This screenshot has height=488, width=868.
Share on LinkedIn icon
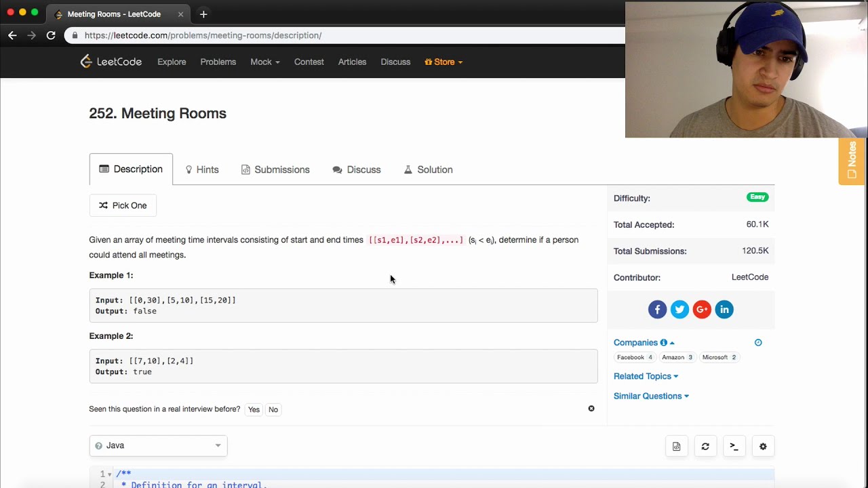pyautogui.click(x=724, y=310)
